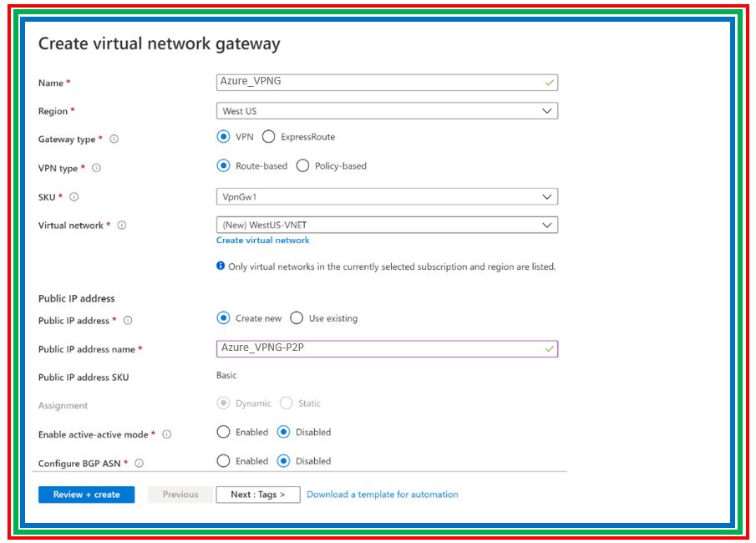Screen dimensions: 756x543
Task: Click Create virtual network link
Action: pos(262,241)
